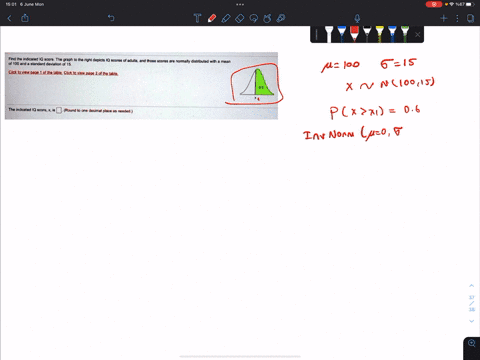
Task: Tap the handwritten μ=100 note
Action: tap(341, 65)
